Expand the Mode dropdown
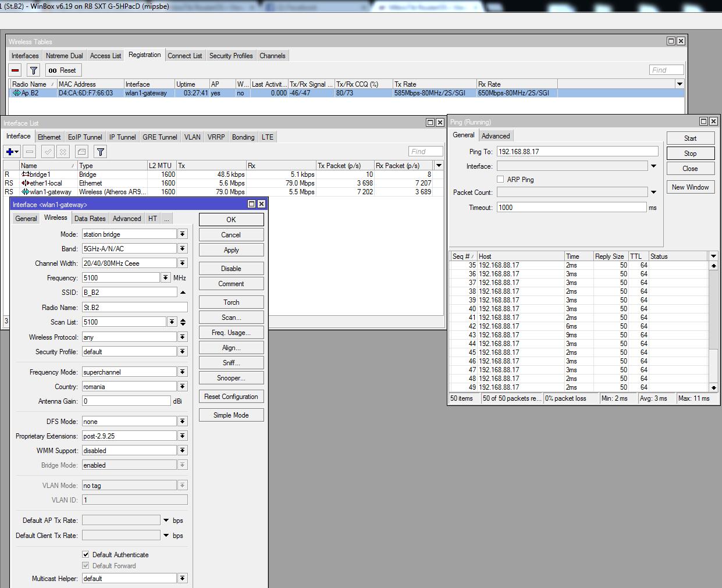 tap(183, 234)
